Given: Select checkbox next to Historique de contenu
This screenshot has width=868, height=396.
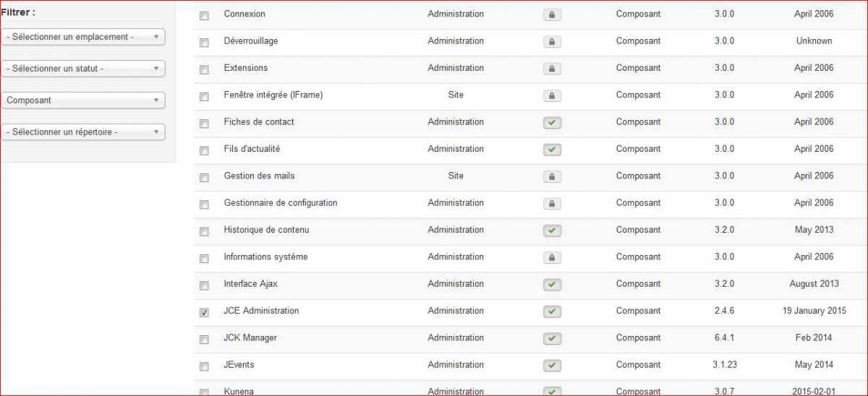Looking at the screenshot, I should tap(204, 231).
